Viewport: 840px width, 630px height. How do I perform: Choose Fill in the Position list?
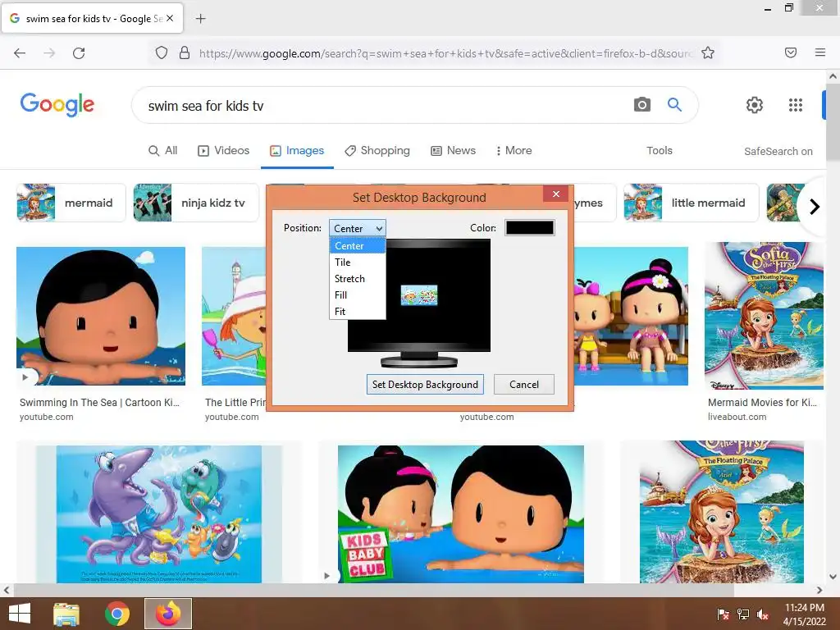[358, 295]
